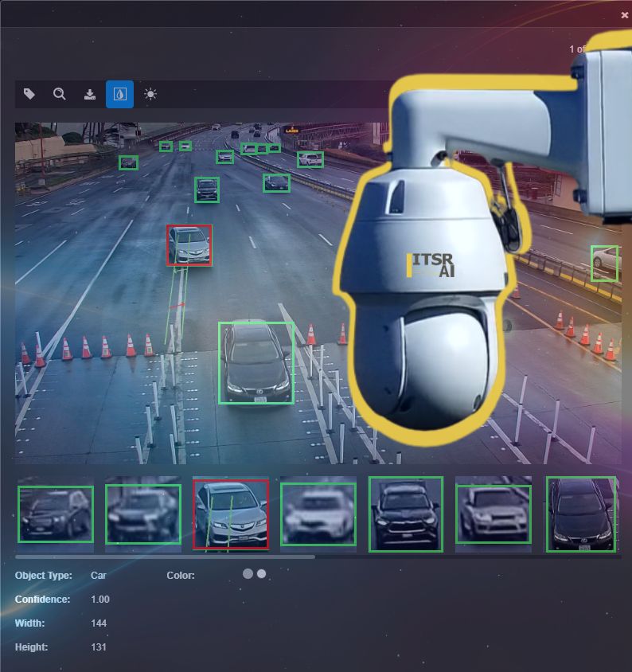Viewport: 632px width, 672px height.
Task: Click the Confidence value 1.00
Action: [x=100, y=600]
